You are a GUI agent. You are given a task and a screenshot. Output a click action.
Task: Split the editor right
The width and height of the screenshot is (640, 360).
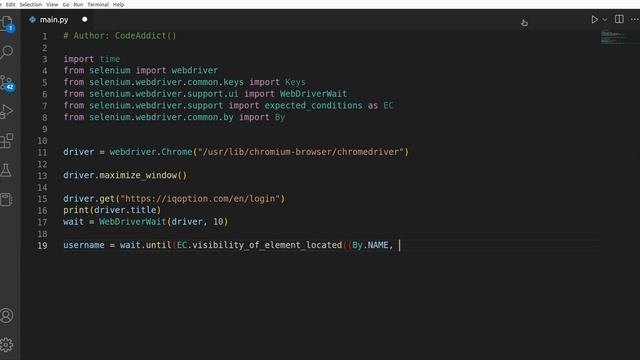(619, 19)
